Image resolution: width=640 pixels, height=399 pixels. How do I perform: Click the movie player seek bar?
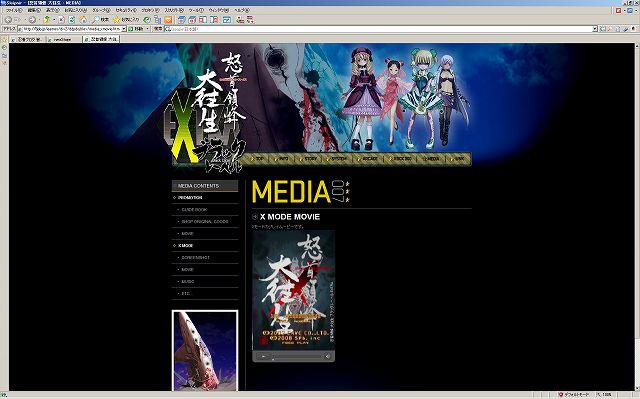coord(296,357)
